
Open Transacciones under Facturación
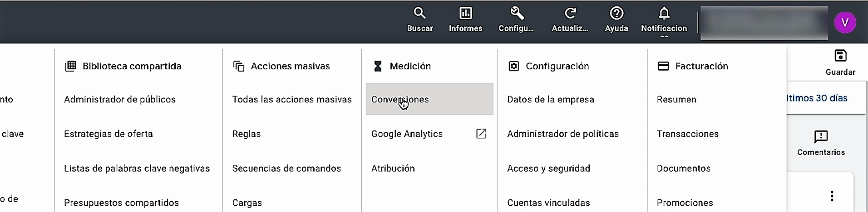pyautogui.click(x=687, y=134)
